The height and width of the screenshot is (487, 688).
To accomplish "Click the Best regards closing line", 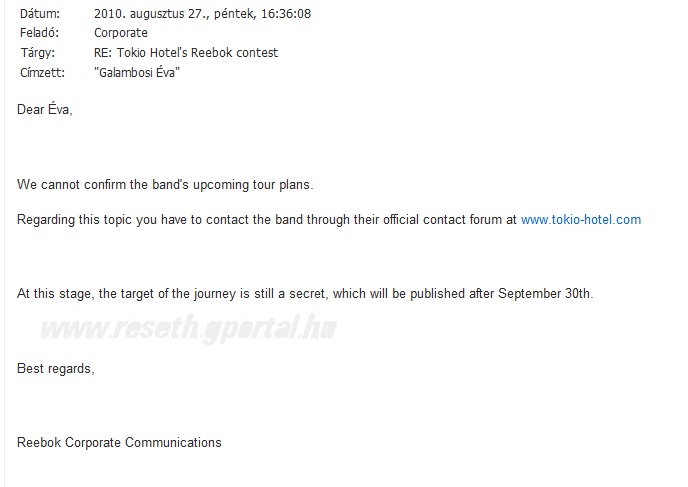I will point(56,369).
